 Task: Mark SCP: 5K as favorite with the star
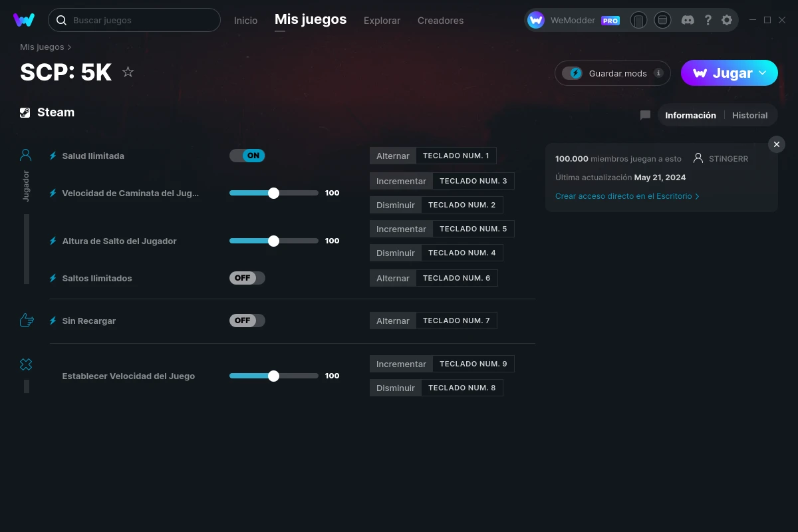(x=128, y=72)
